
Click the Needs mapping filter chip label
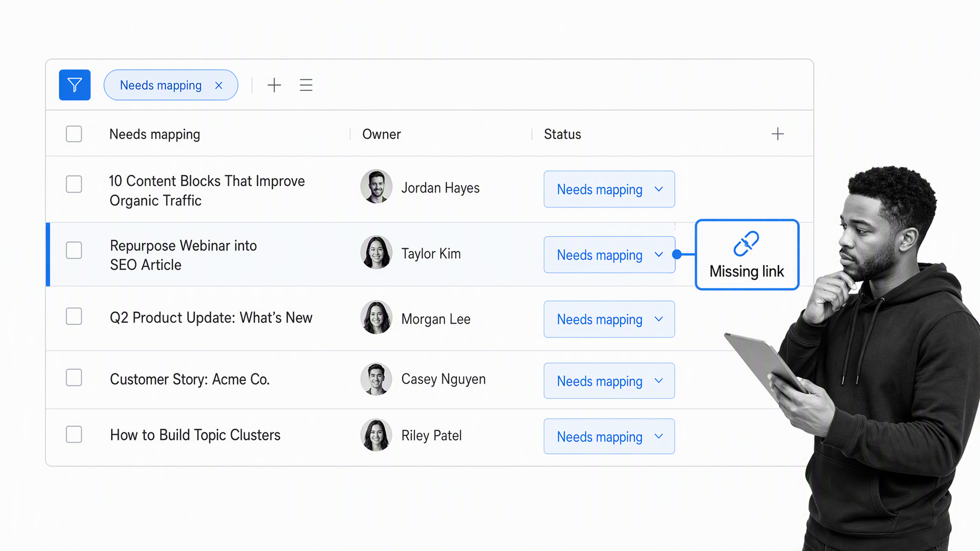coord(161,86)
